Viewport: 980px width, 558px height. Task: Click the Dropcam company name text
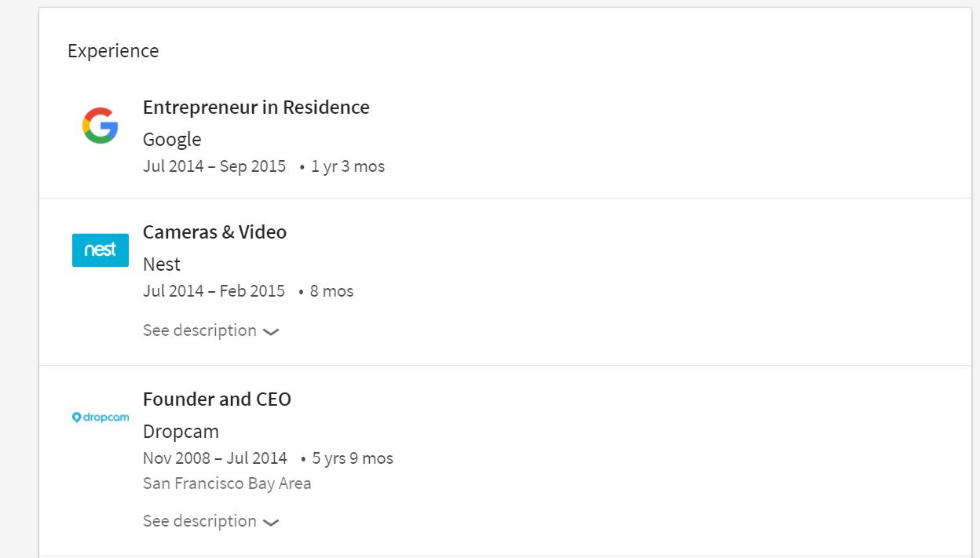[181, 432]
